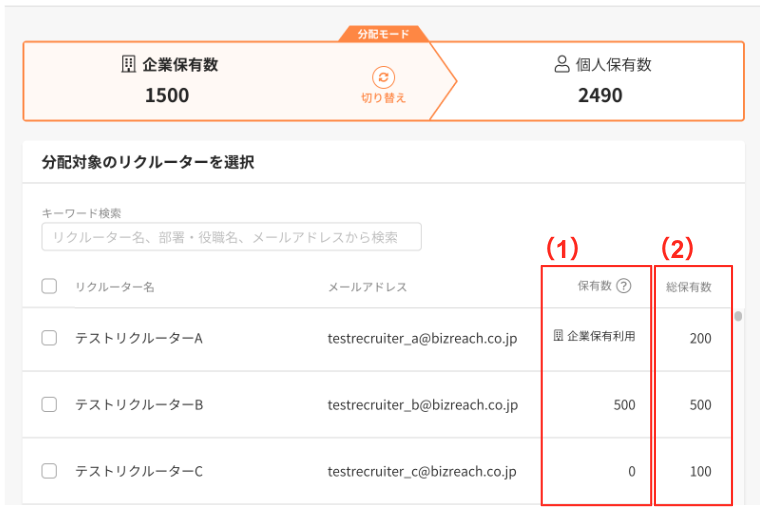Select テストリクルーターB checkbox
The height and width of the screenshot is (513, 764).
click(x=49, y=405)
